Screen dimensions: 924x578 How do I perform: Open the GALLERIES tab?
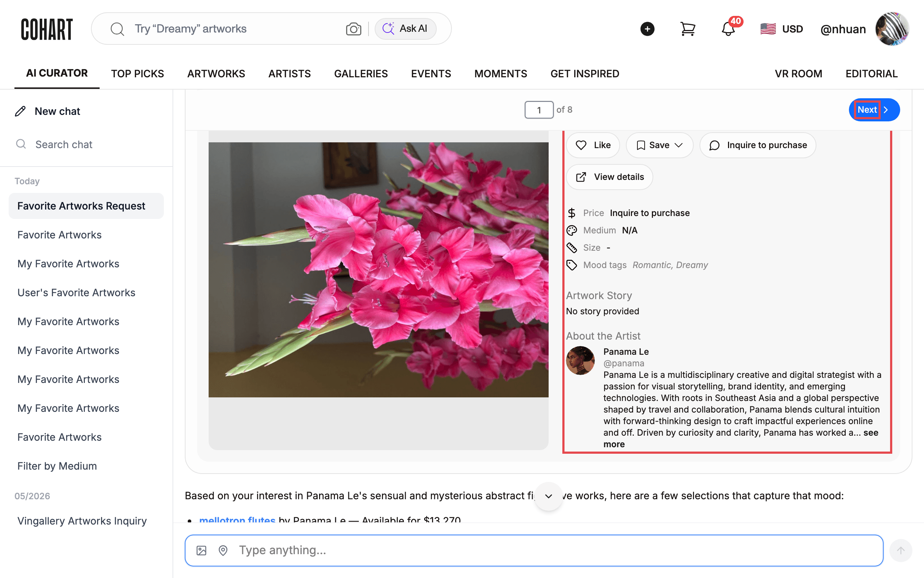[x=361, y=73]
